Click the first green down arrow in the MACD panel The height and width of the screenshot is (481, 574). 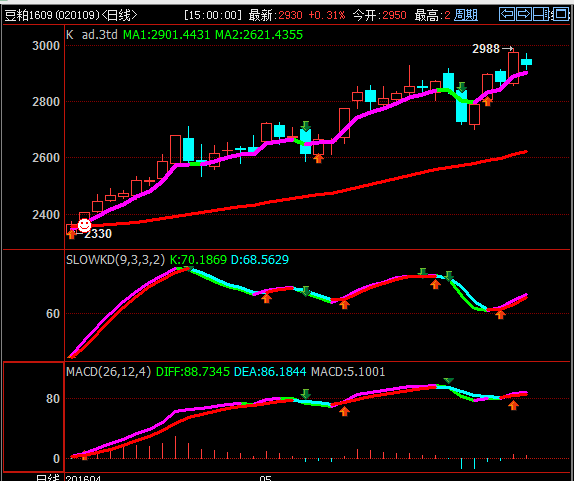coord(306,394)
